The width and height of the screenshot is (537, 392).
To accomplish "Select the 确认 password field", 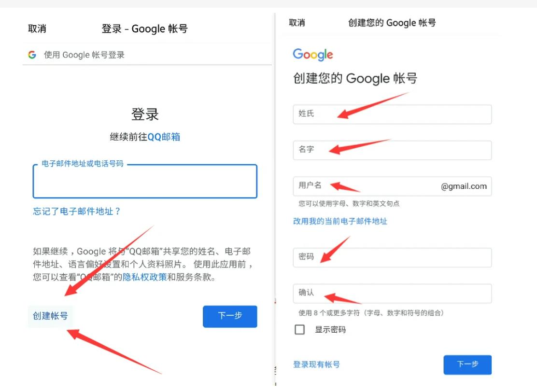I will (392, 294).
